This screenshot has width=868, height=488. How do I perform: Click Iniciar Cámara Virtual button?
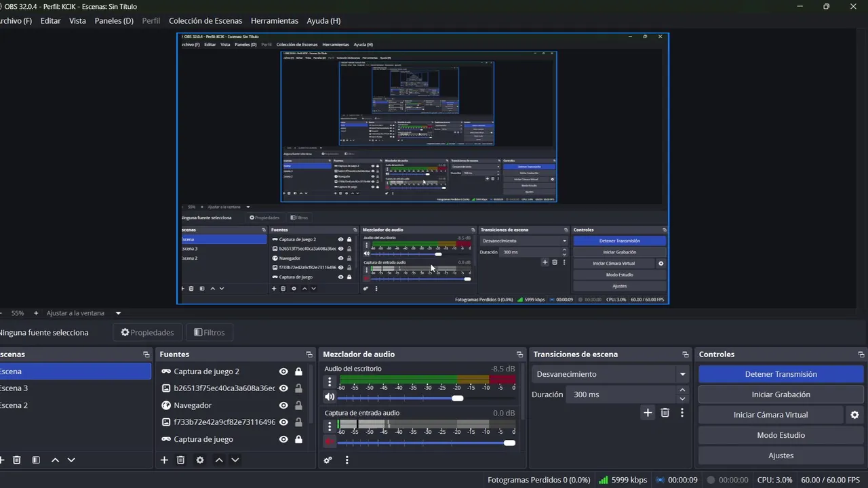[770, 415]
